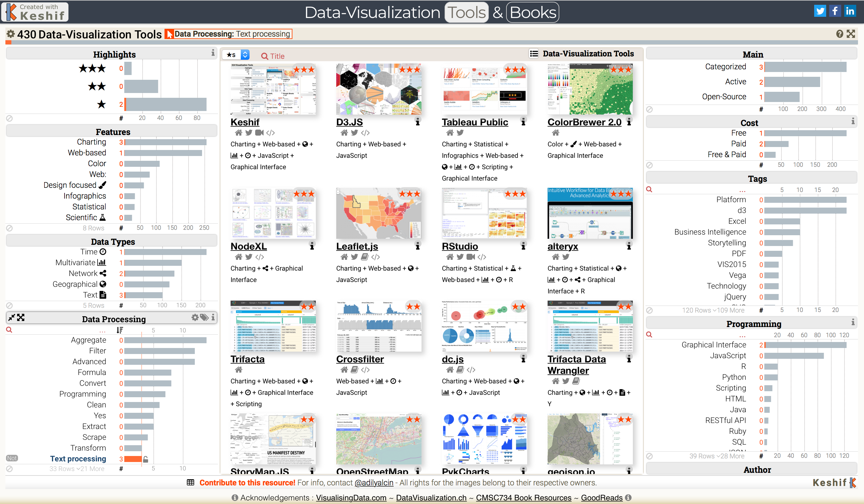Expand 109 More rows in Tags
This screenshot has width=864, height=504.
pos(728,310)
